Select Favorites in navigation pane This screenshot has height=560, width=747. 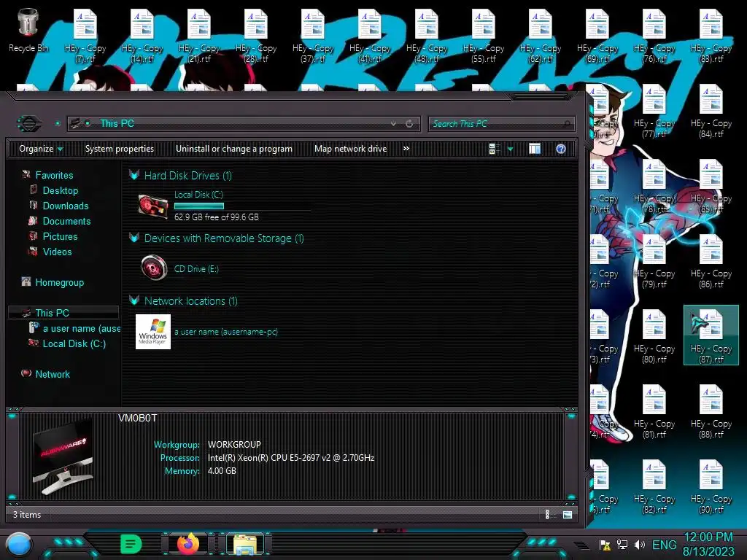point(54,175)
